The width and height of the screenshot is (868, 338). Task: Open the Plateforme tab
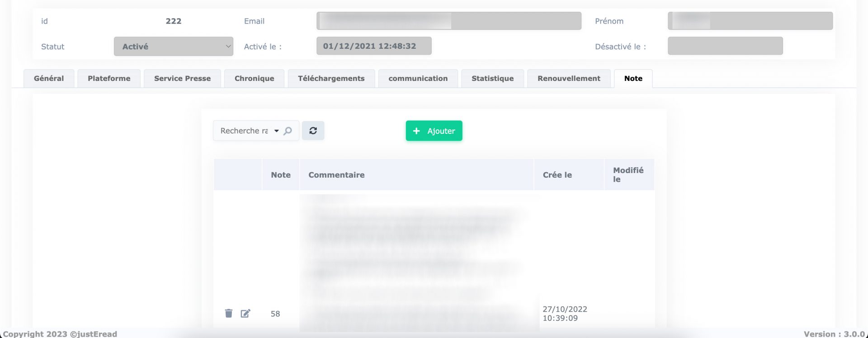tap(109, 79)
